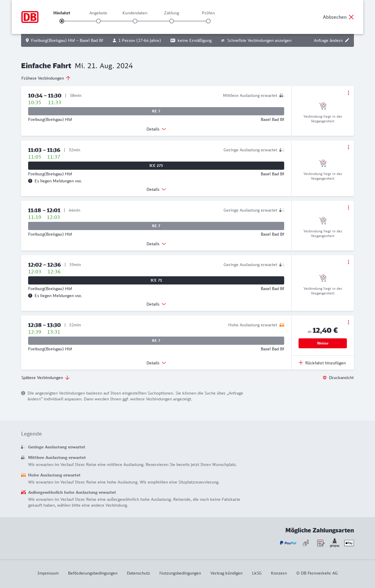The width and height of the screenshot is (375, 588).
Task: Select the Hinfahrt step circle
Action: 62,21
